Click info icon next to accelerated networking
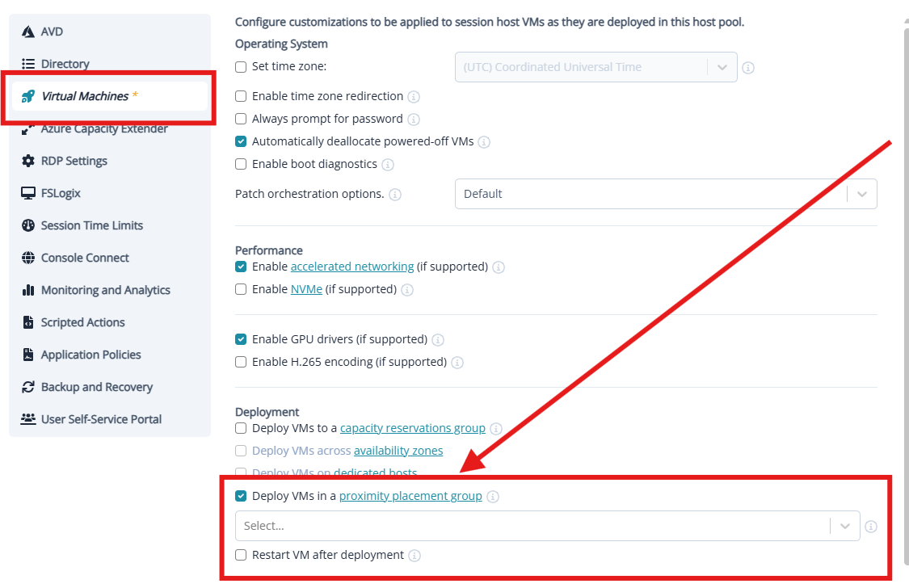Viewport: 909px width, 588px height. point(499,267)
